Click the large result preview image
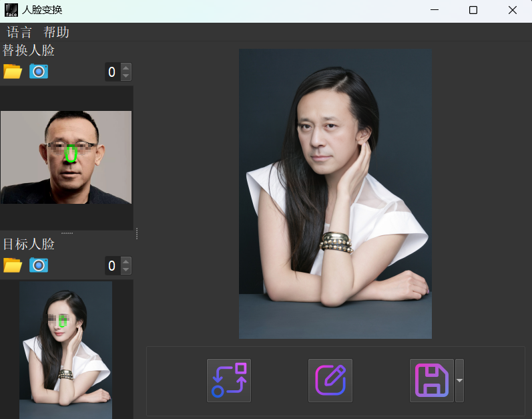 [335, 194]
